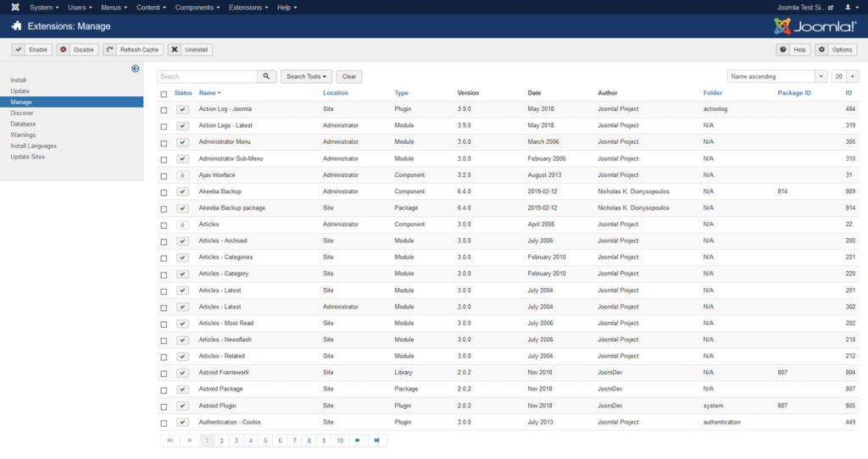
Task: Open the Name ascending sort dropdown
Action: (776, 76)
